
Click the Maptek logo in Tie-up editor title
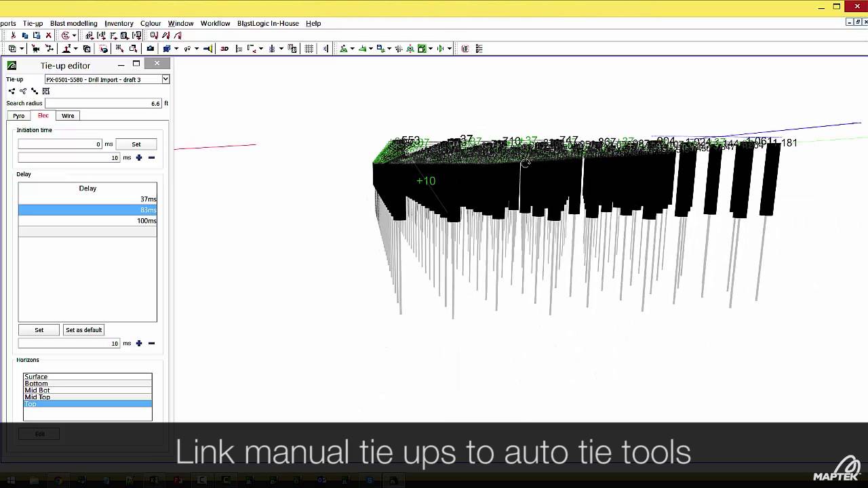coord(12,66)
